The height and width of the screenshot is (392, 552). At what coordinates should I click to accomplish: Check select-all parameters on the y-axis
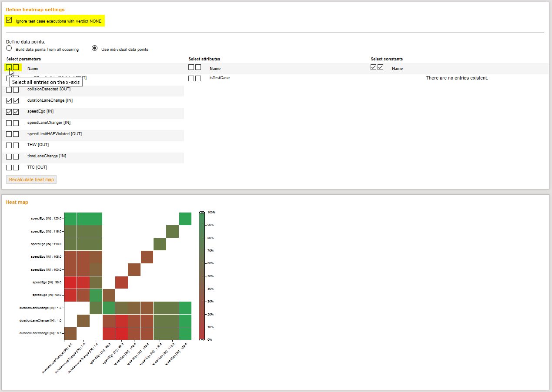pos(16,67)
